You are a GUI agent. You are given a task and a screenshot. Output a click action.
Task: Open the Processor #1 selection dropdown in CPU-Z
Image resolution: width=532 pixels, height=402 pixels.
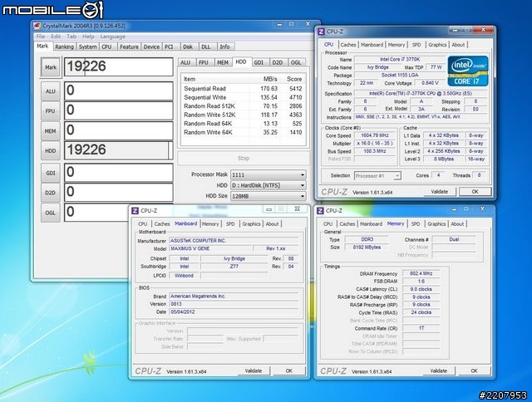(377, 175)
